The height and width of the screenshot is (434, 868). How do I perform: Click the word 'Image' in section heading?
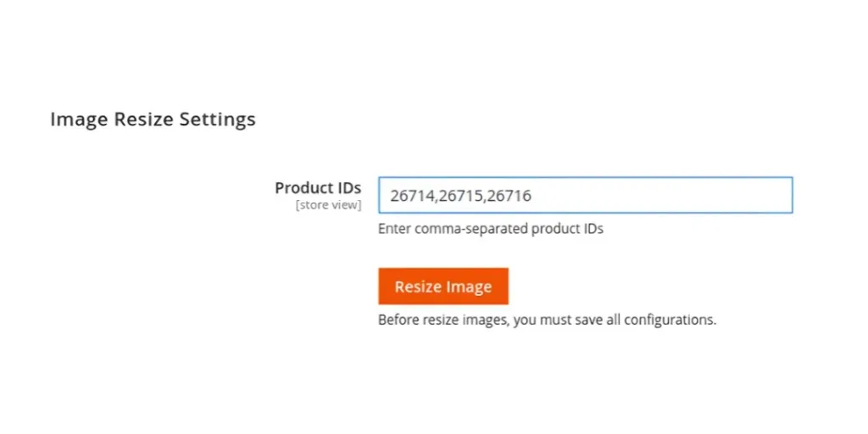point(78,120)
